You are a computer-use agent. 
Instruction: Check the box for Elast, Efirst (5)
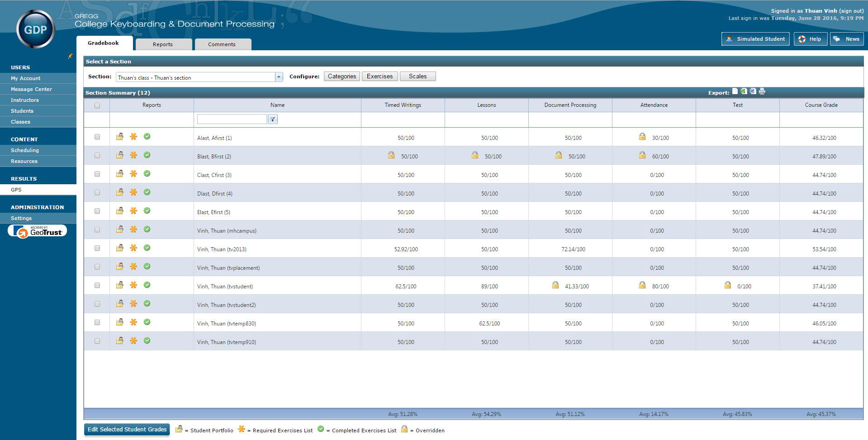[97, 211]
